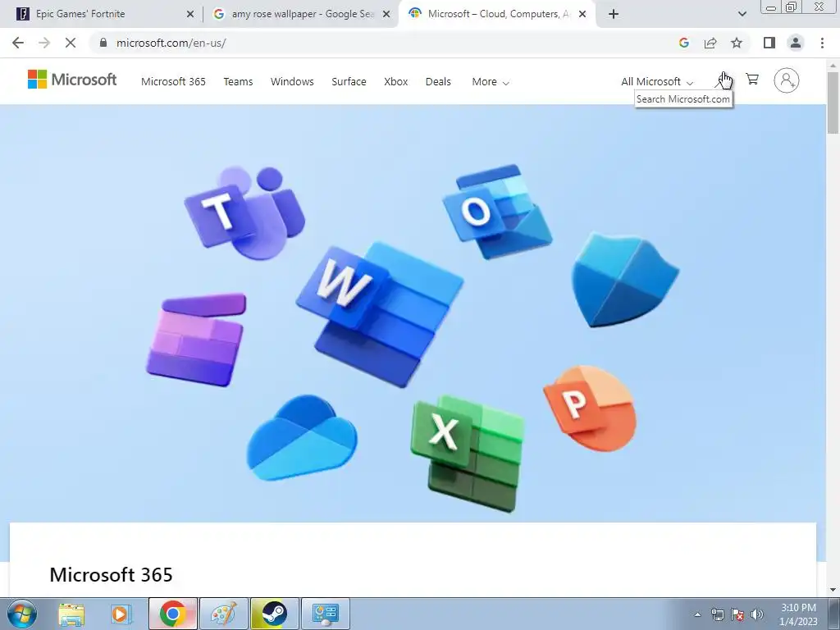840x630 pixels.
Task: Expand the More dropdown menu
Action: coord(491,81)
